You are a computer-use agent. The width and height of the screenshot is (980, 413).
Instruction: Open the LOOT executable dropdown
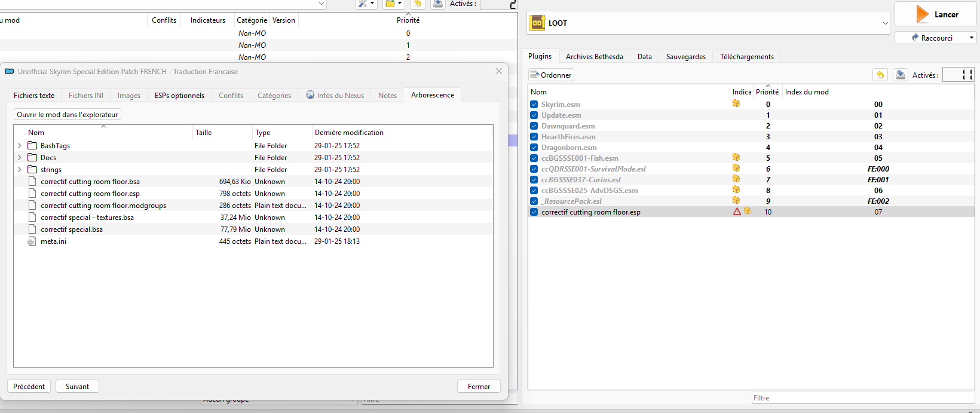click(x=885, y=23)
